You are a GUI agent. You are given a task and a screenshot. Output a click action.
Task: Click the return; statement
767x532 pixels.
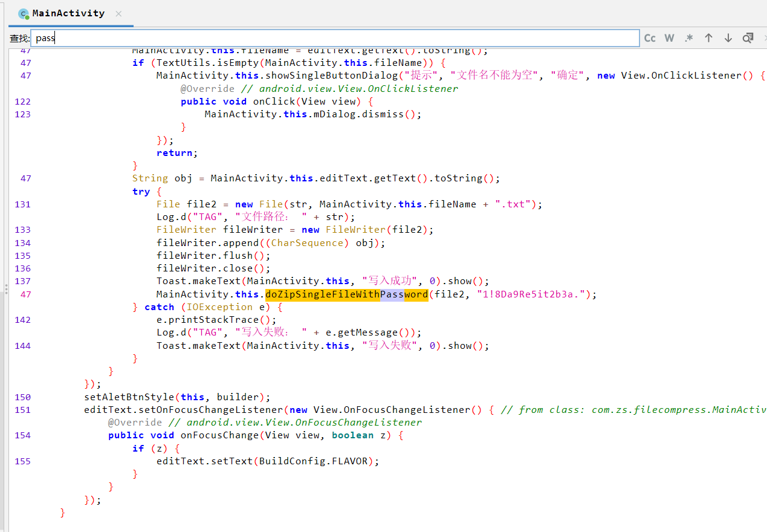pyautogui.click(x=177, y=153)
